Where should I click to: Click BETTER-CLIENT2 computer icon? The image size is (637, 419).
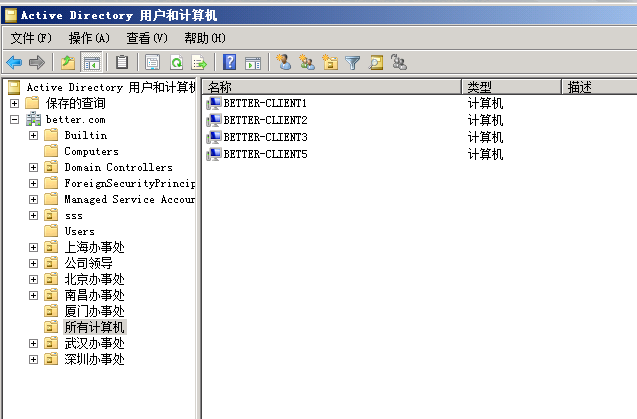214,120
